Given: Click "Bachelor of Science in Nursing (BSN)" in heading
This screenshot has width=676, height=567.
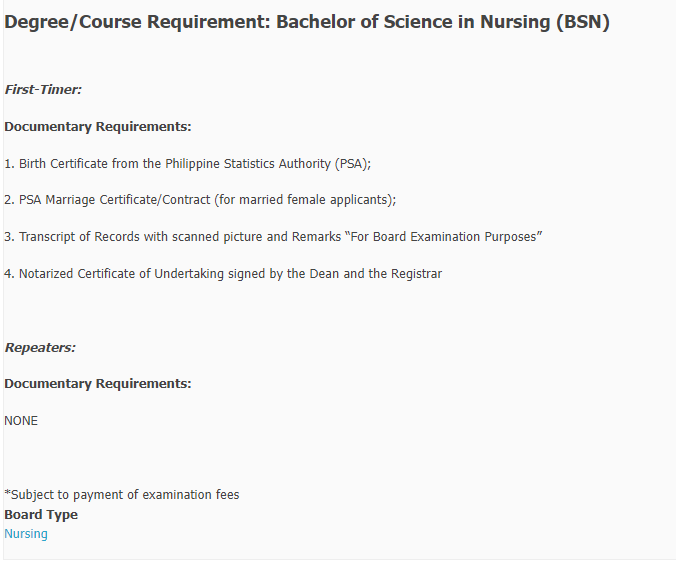Looking at the screenshot, I should pyautogui.click(x=442, y=23).
